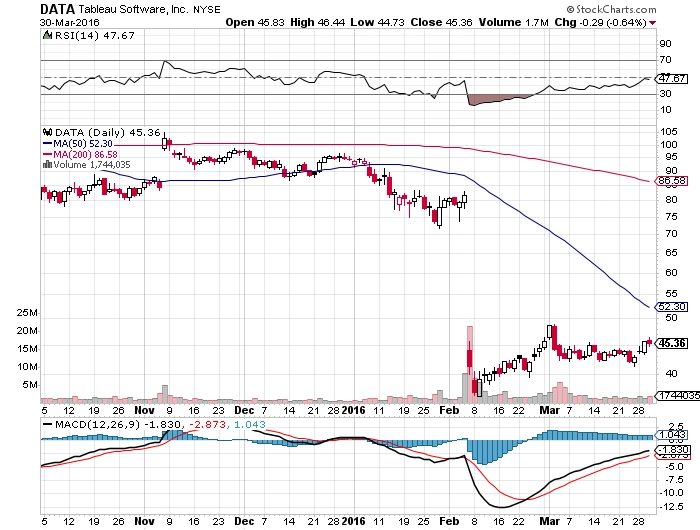
Task: Click the RSI(14) indicator icon
Action: pos(47,35)
